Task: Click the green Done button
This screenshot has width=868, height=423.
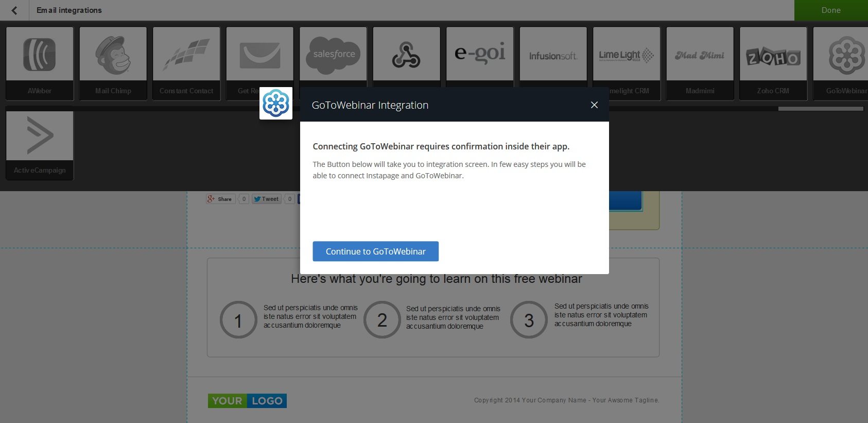Action: tap(831, 10)
